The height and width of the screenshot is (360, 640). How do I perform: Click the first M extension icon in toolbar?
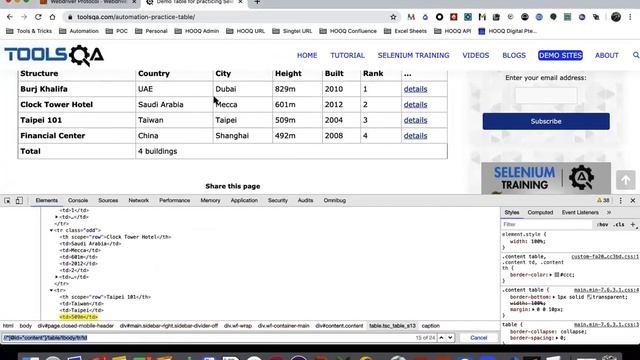[x=411, y=17]
